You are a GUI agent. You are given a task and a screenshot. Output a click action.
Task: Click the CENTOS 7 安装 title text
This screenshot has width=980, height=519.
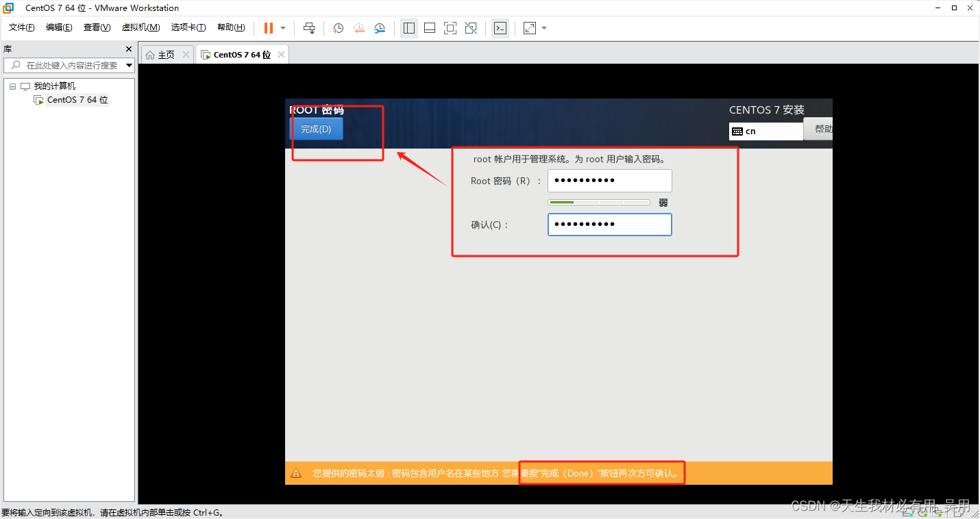pyautogui.click(x=767, y=110)
